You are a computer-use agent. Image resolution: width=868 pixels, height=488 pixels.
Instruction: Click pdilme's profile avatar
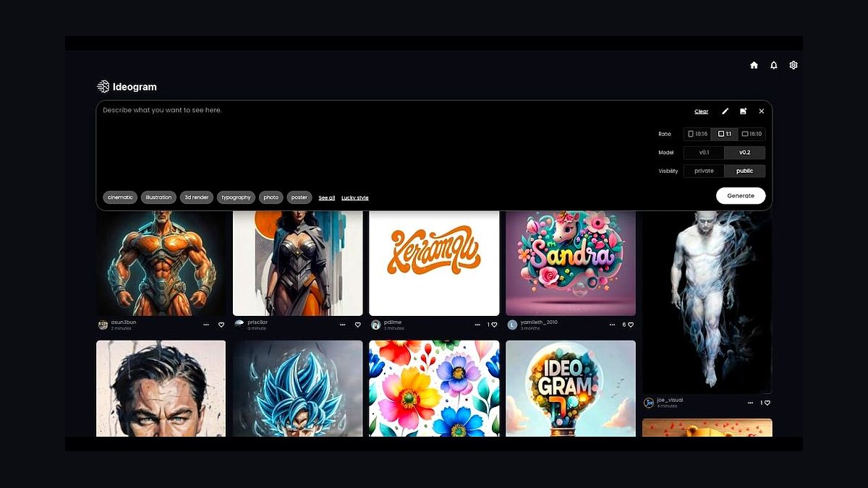376,325
